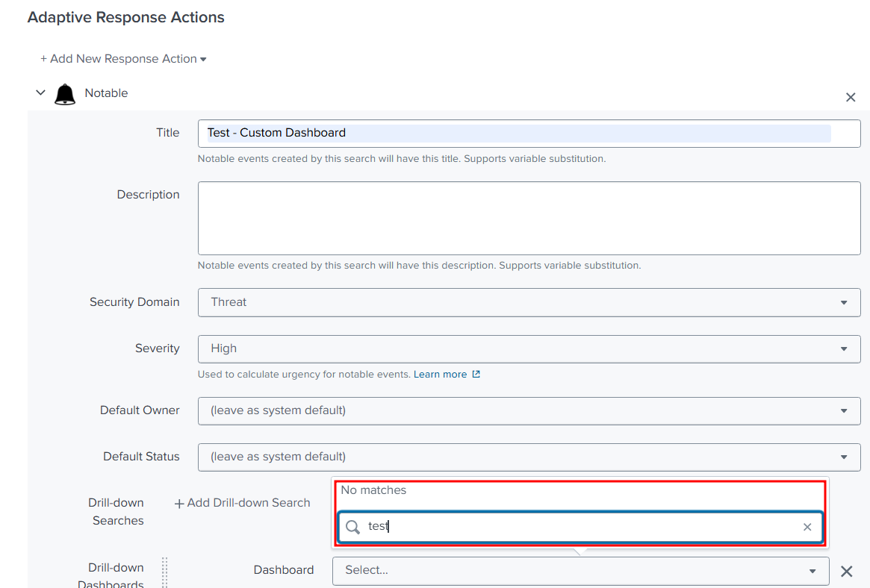Click the external link icon beside Learn more

coord(476,374)
